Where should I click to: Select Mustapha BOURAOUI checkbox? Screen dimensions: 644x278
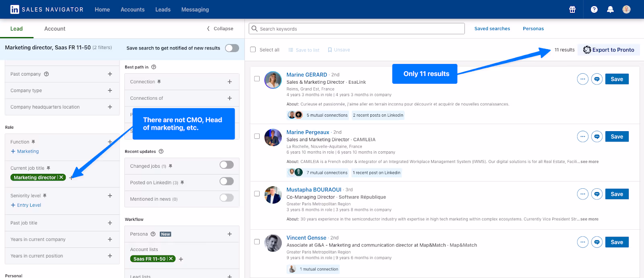[x=257, y=194]
